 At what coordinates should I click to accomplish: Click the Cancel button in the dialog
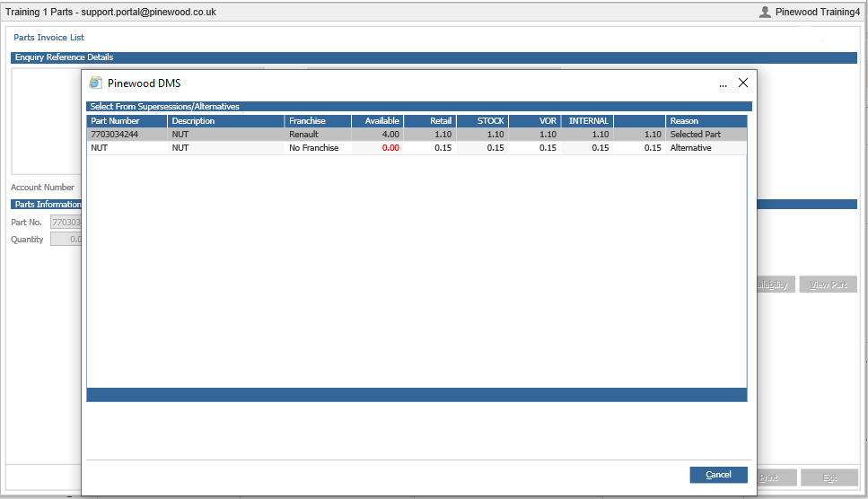tap(718, 475)
